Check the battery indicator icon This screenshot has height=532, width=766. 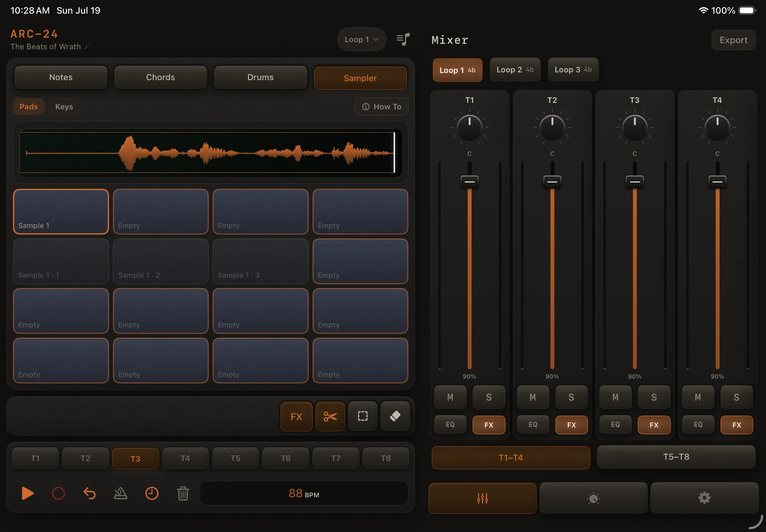[747, 10]
